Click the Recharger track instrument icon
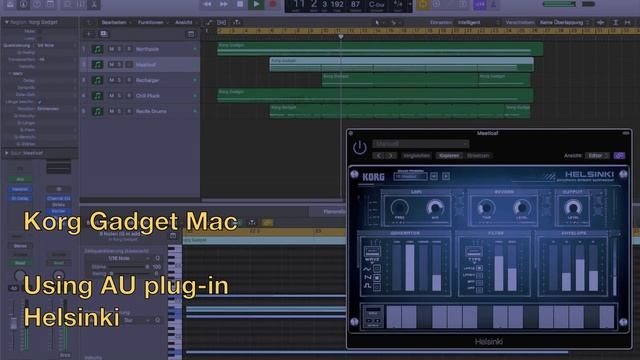The height and width of the screenshot is (360, 640). click(97, 80)
